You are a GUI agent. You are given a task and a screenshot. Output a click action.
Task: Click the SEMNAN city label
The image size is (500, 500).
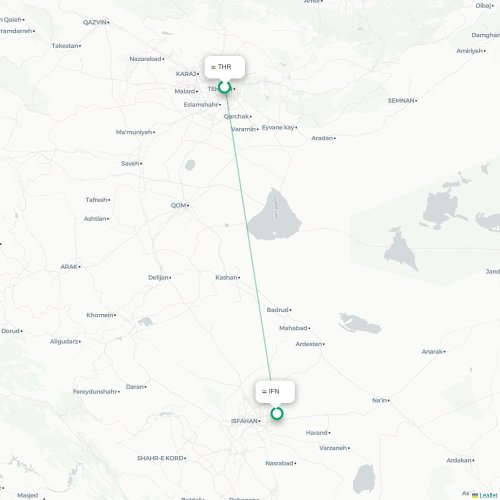pos(401,100)
